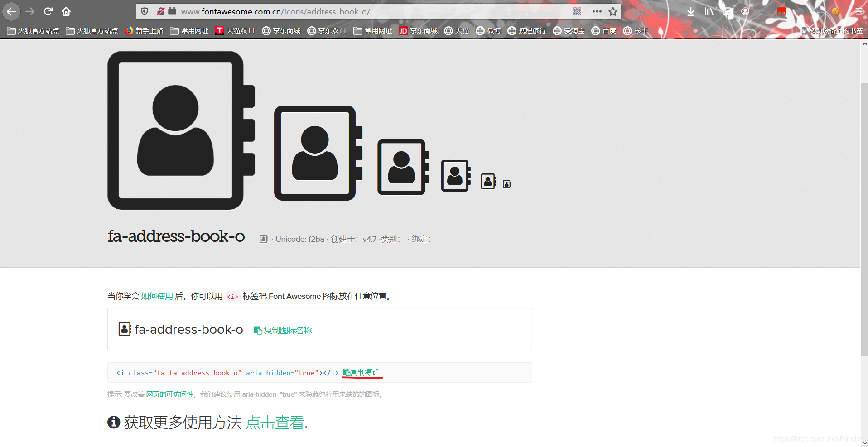Expand first 常用网址 bookmark folder
The height and width of the screenshot is (447, 868).
(189, 31)
